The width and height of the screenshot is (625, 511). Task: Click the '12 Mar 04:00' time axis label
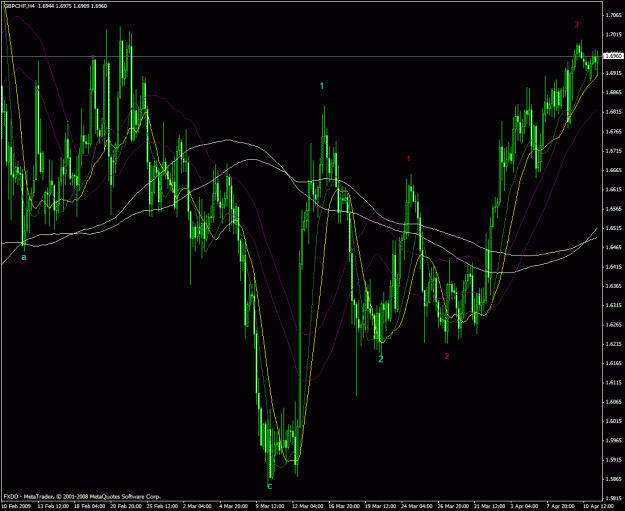pos(307,506)
